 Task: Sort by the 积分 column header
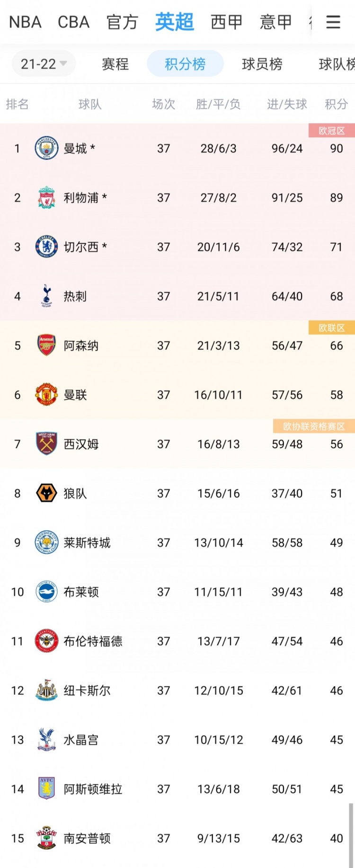[336, 104]
